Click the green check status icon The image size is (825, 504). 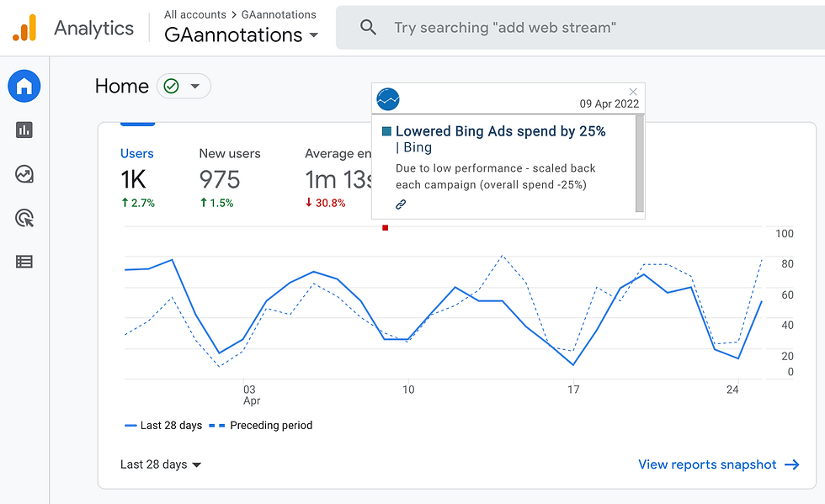click(172, 86)
